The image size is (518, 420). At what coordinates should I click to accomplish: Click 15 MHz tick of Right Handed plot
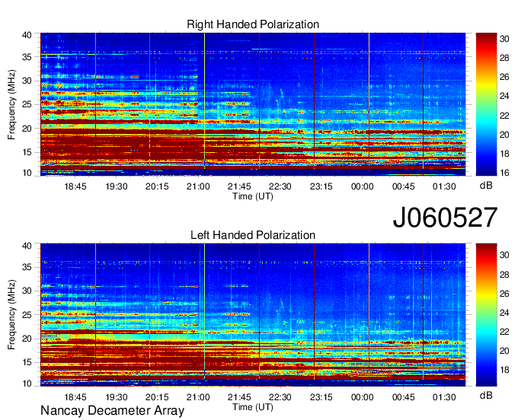pos(27,152)
